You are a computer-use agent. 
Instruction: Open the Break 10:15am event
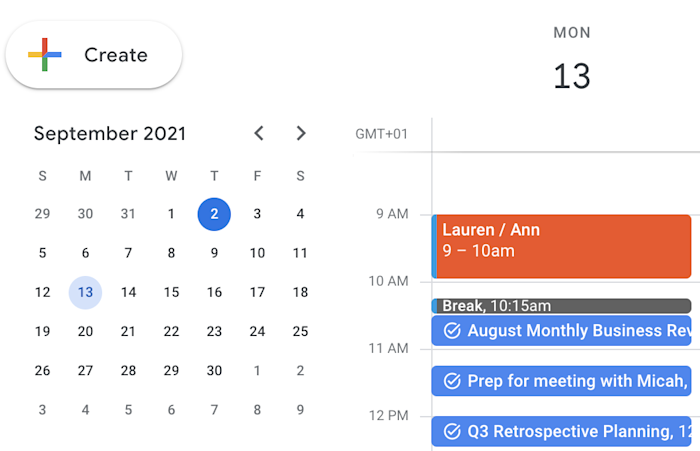562,306
